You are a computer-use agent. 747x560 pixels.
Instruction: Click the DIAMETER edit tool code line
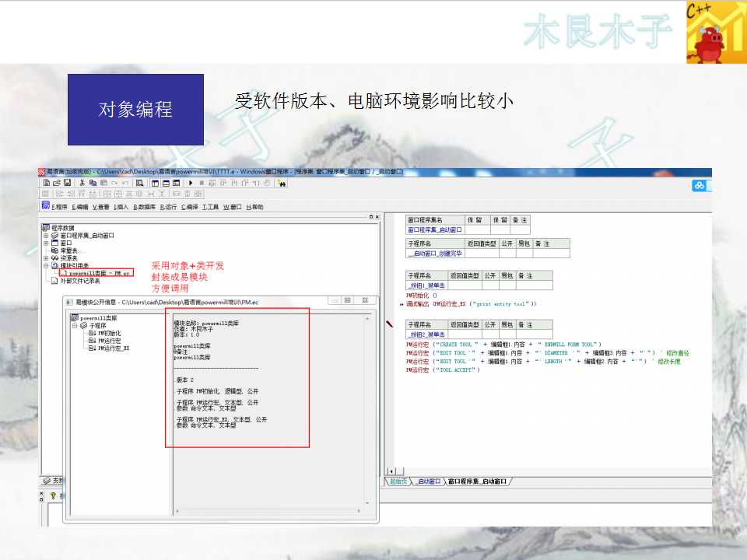[547, 353]
